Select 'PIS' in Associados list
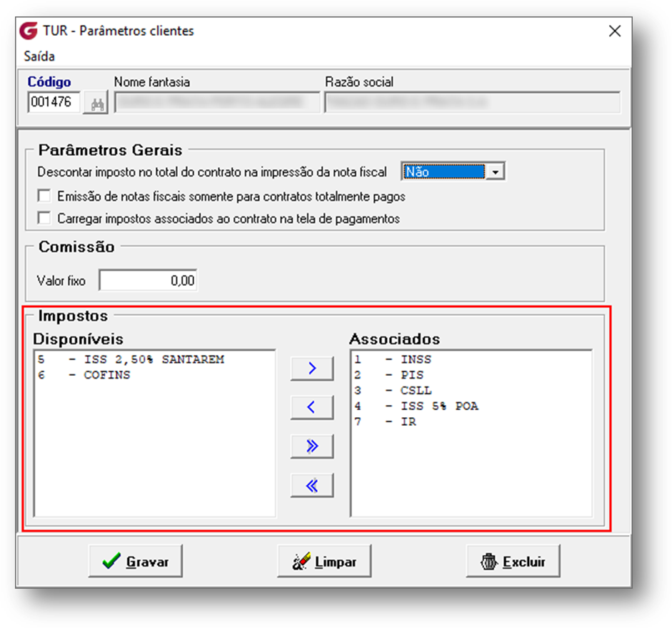This screenshot has width=672, height=628. pyautogui.click(x=471, y=375)
